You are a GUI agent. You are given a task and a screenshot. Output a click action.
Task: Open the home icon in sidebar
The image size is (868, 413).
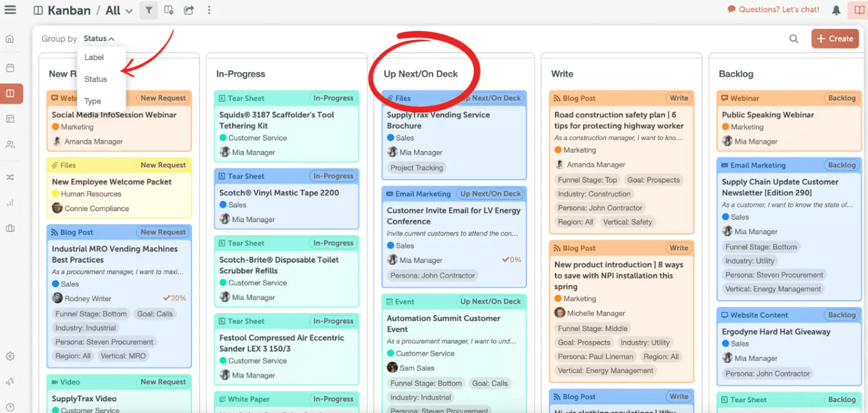tap(10, 39)
